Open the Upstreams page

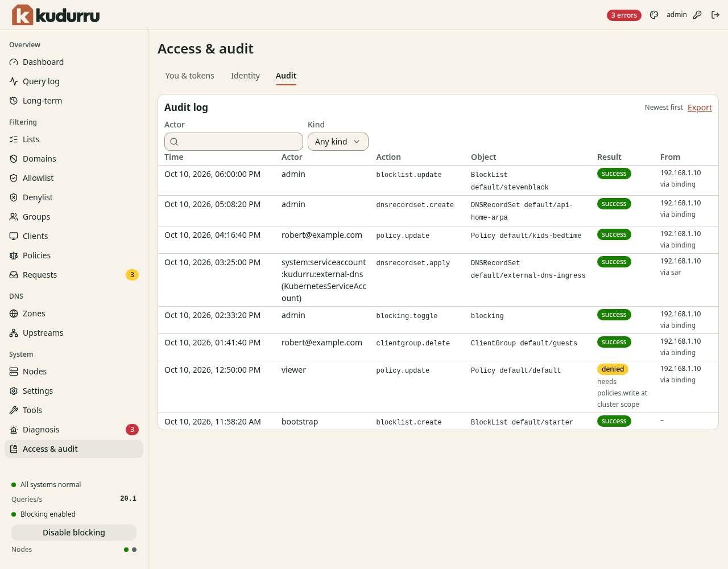click(74, 333)
